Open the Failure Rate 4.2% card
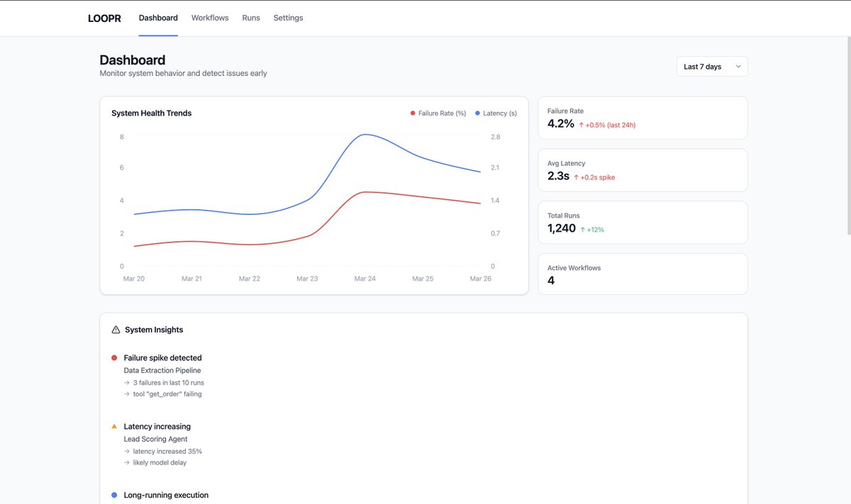The height and width of the screenshot is (504, 851). (643, 118)
